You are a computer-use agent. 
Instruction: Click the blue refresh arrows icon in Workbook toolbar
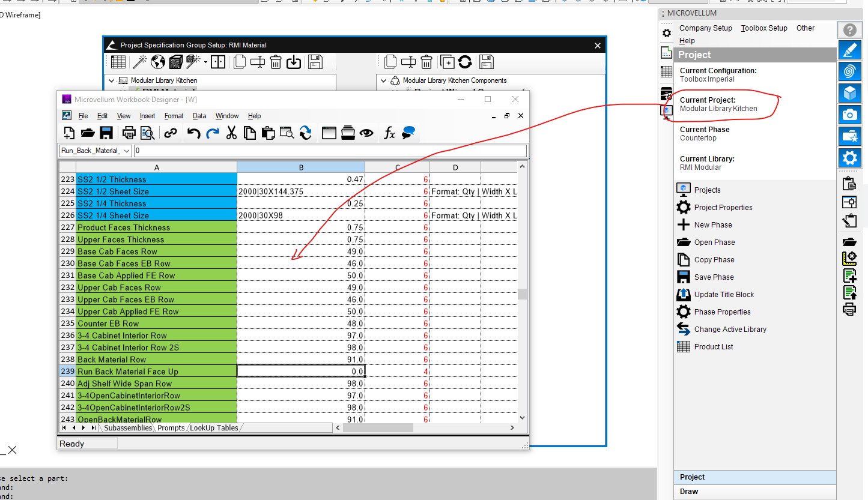[305, 133]
